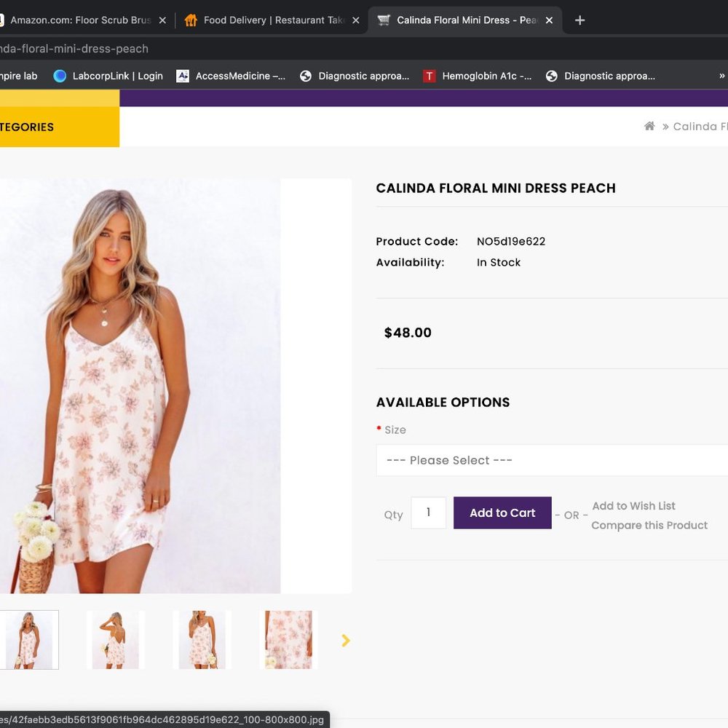
Task: Click inside the Qty input field
Action: [x=428, y=513]
